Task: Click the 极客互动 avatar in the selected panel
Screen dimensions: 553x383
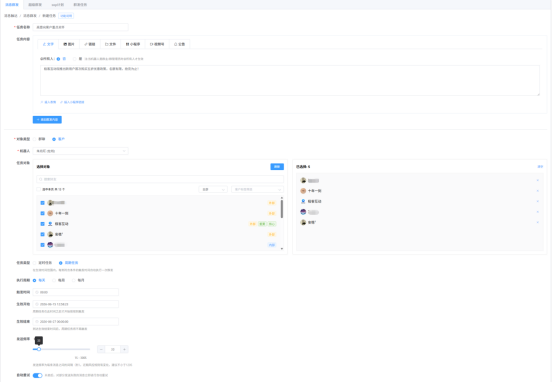Action: pyautogui.click(x=303, y=201)
